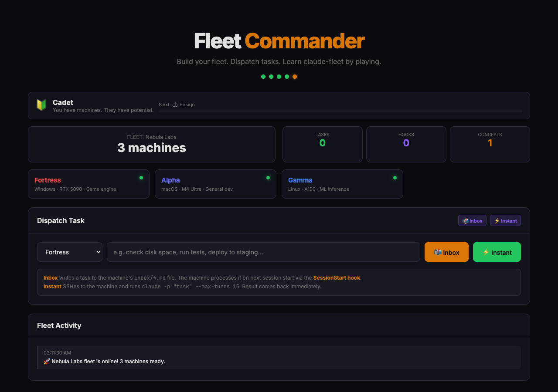Viewport: 558px width, 392px height.
Task: Select the first green onboarding dot
Action: [263, 77]
